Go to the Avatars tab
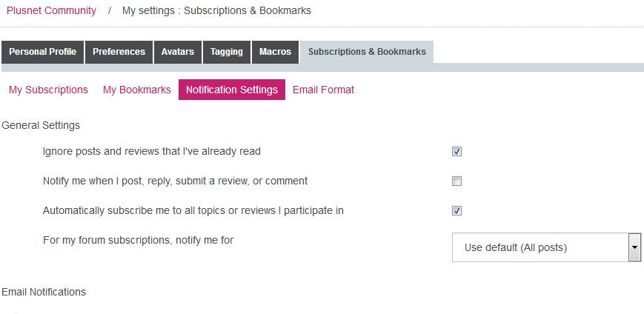The image size is (644, 314). 178,52
